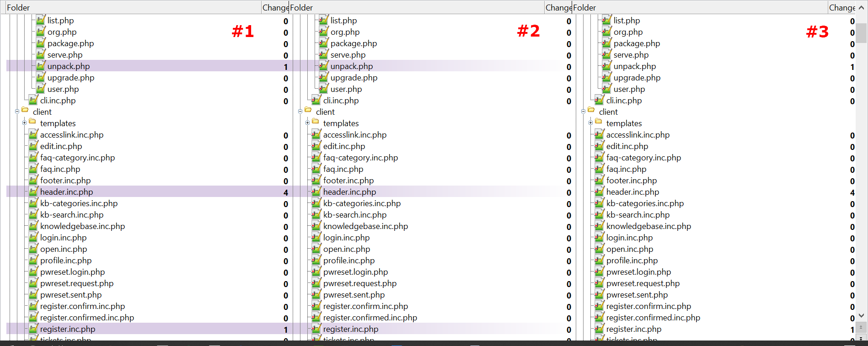
Task: Click upgrade.php file icon in middle panel
Action: [324, 77]
